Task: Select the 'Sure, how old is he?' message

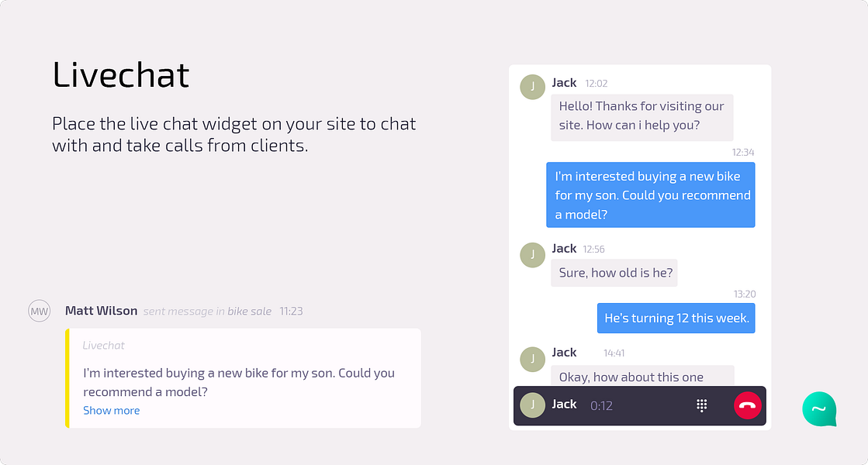Action: (x=614, y=273)
